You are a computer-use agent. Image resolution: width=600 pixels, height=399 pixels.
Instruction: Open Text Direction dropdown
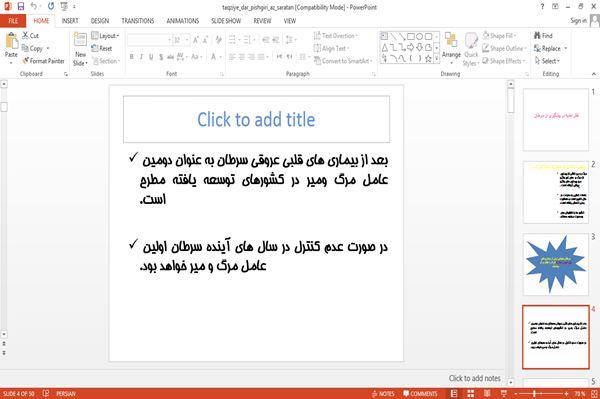[336, 36]
